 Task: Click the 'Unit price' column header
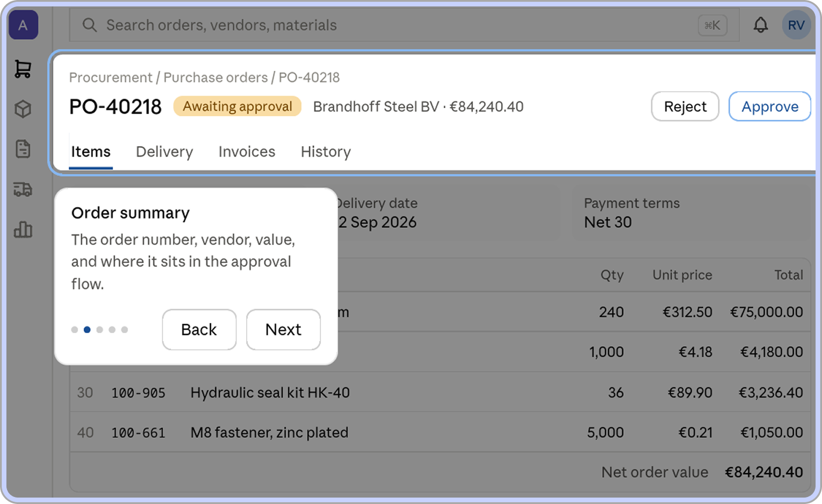pos(682,275)
